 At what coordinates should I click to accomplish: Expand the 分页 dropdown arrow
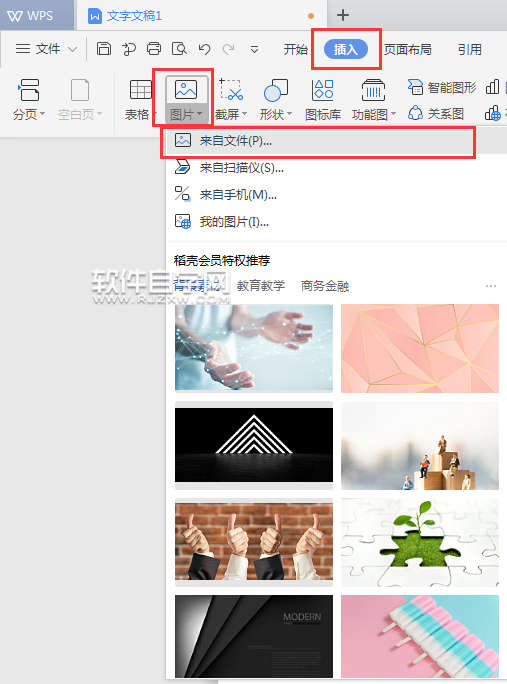pyautogui.click(x=43, y=114)
